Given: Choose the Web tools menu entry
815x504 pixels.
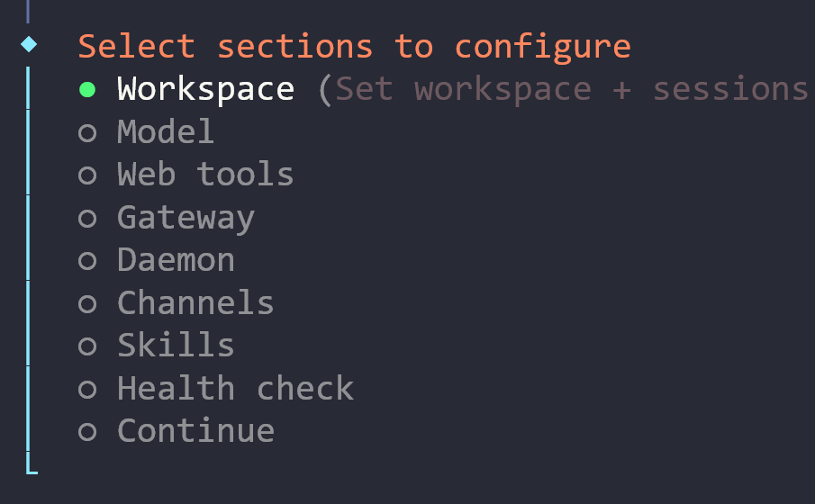Looking at the screenshot, I should pos(205,175).
